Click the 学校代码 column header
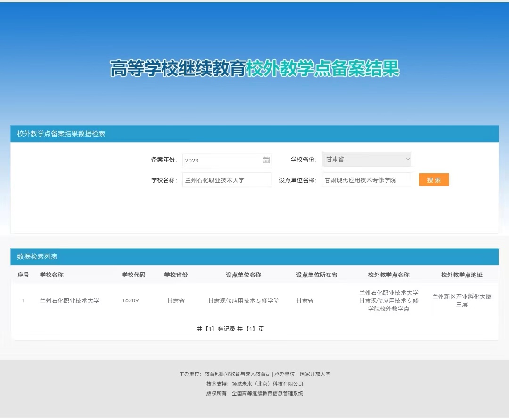 pos(133,275)
